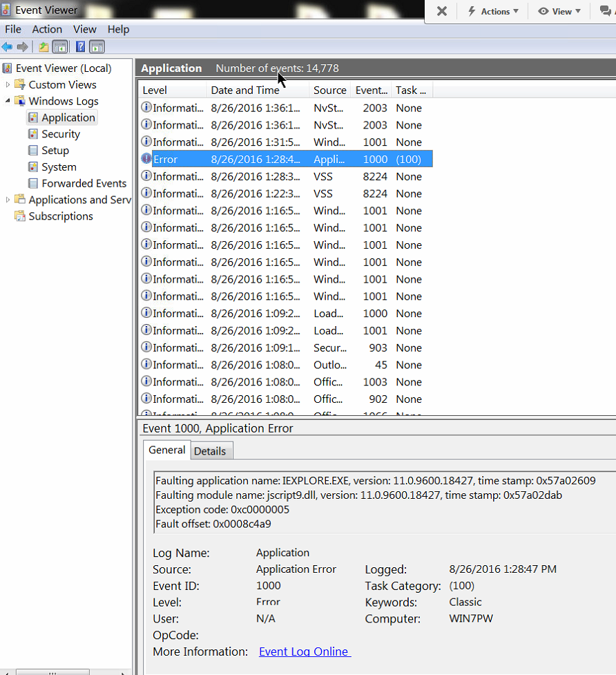
Task: Select Windows Logs folder in tree
Action: click(x=64, y=101)
